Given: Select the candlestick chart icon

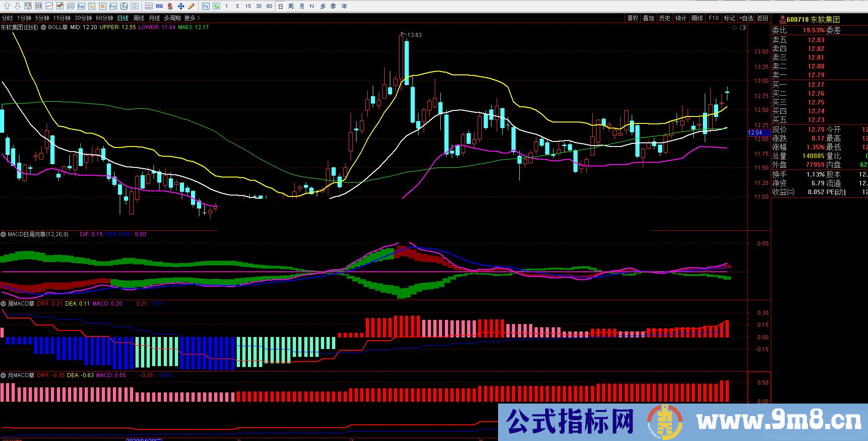Looking at the screenshot, I should click(59, 6).
